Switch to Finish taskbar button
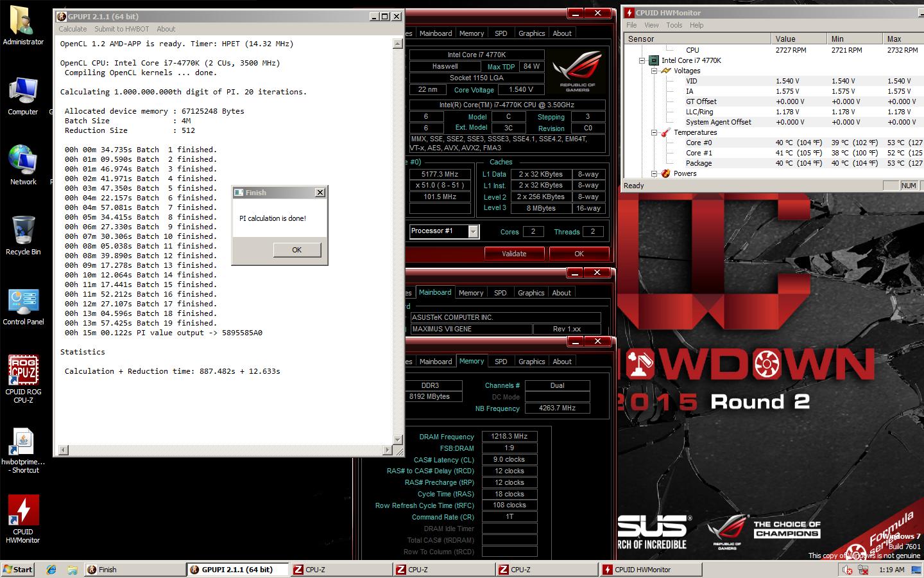This screenshot has width=924, height=578. [134, 570]
